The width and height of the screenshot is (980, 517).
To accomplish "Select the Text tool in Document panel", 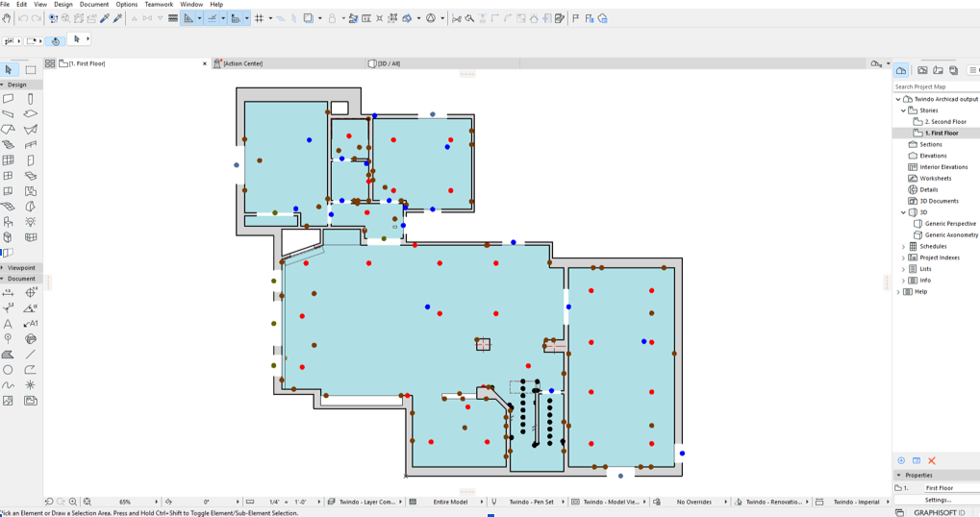I will coord(8,324).
